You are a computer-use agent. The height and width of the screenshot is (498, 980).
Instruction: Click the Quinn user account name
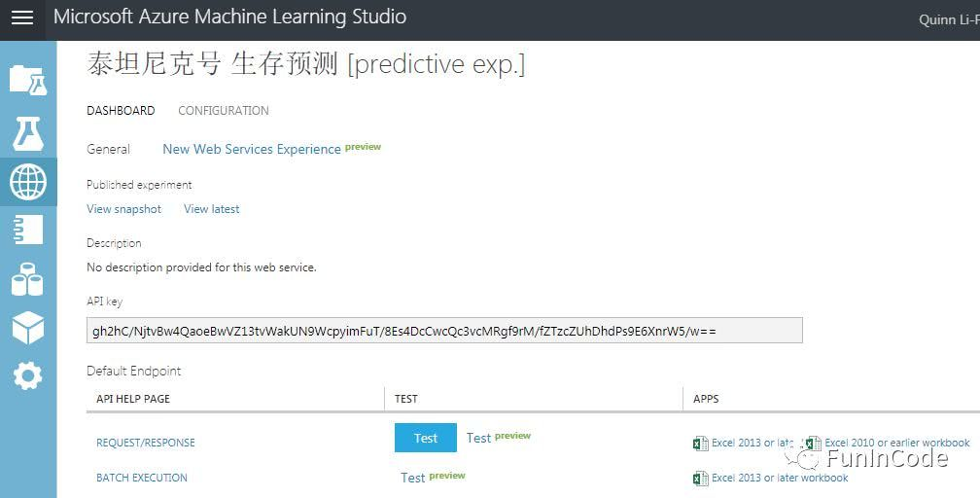[x=949, y=20]
